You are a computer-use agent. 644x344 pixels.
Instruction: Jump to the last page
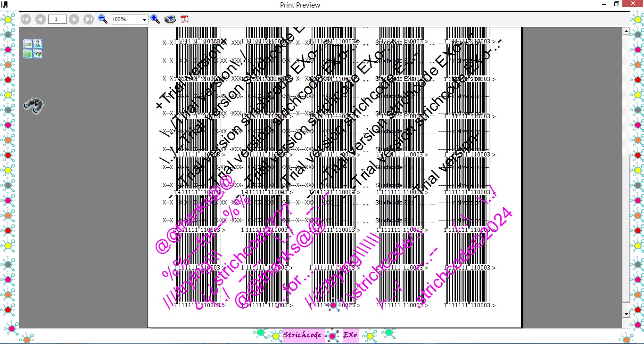click(89, 19)
